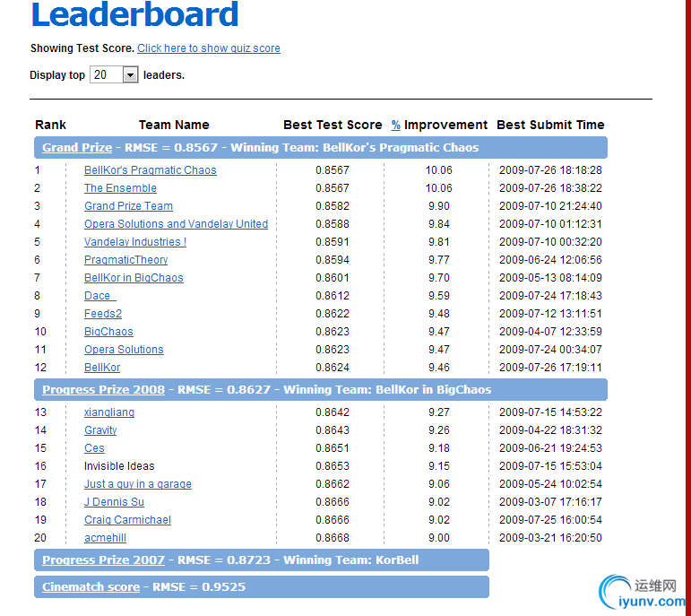Viewport: 691px width, 616px height.
Task: Open the Grand Prize banner link
Action: 77,147
